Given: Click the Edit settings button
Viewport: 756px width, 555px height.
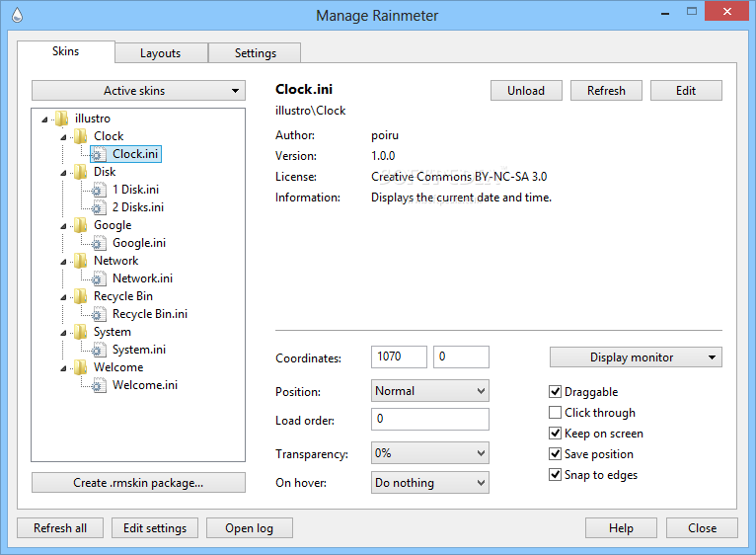Looking at the screenshot, I should pos(155,528).
